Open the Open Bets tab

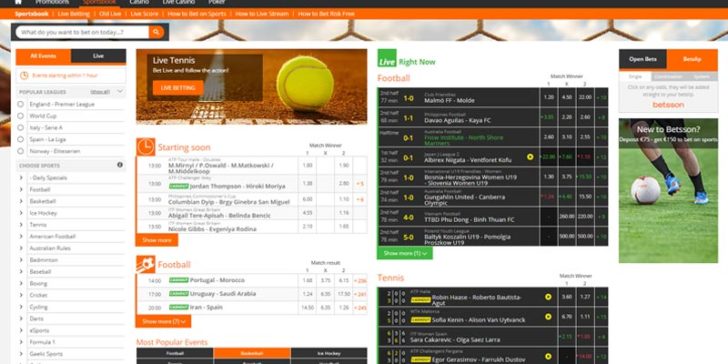(x=643, y=59)
